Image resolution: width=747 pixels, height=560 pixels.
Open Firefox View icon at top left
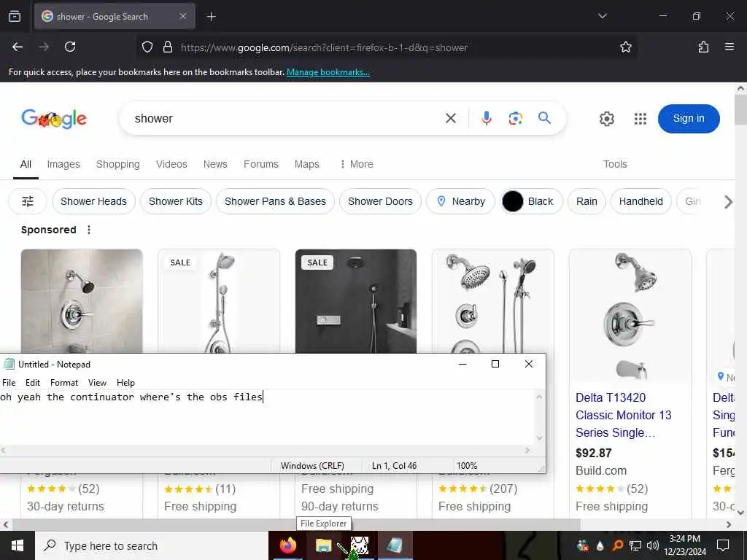pos(15,16)
